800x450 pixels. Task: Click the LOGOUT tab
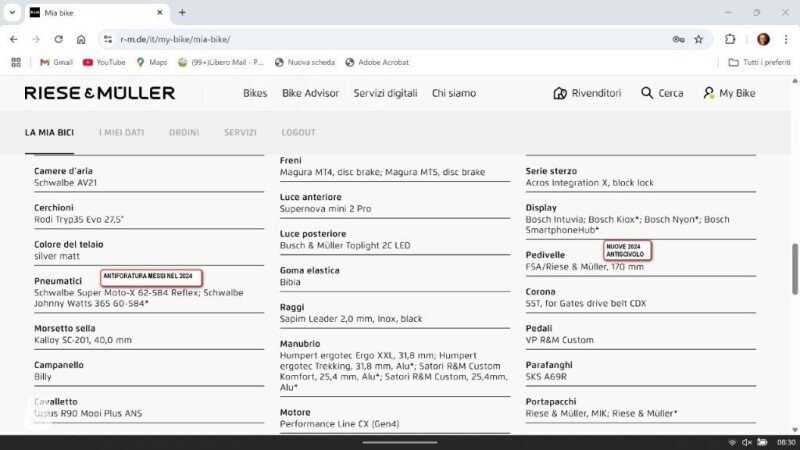[x=298, y=133]
